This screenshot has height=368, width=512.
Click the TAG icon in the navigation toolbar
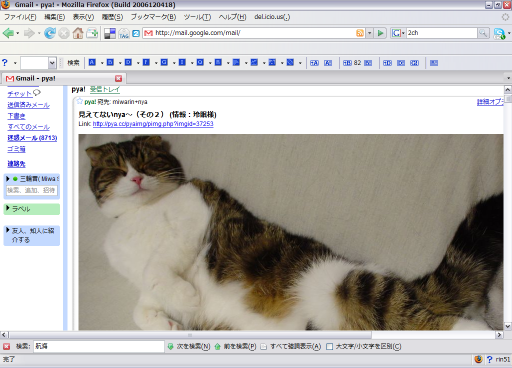pyautogui.click(x=124, y=33)
